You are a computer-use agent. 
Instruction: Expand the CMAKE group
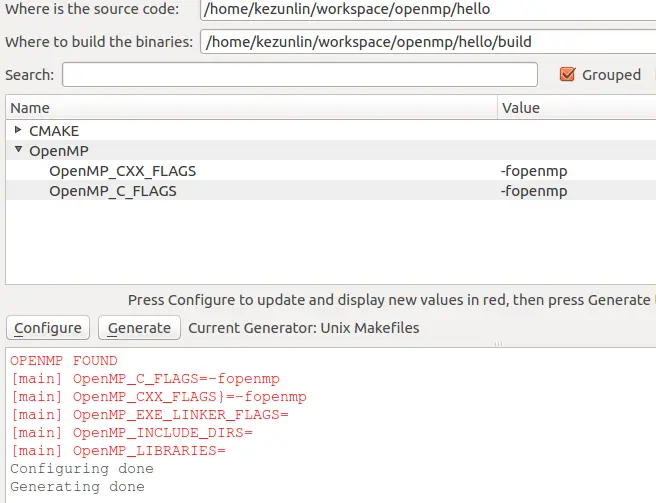18,130
